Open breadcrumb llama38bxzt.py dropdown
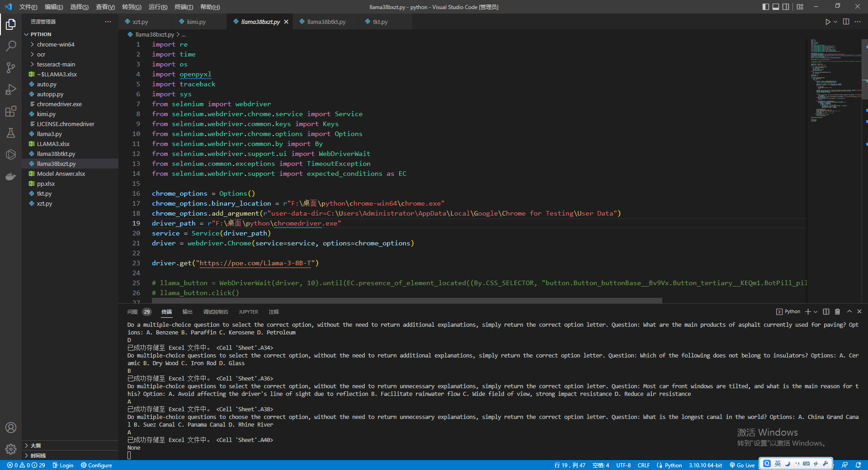Viewport: 868px width, 470px height. 154,34
